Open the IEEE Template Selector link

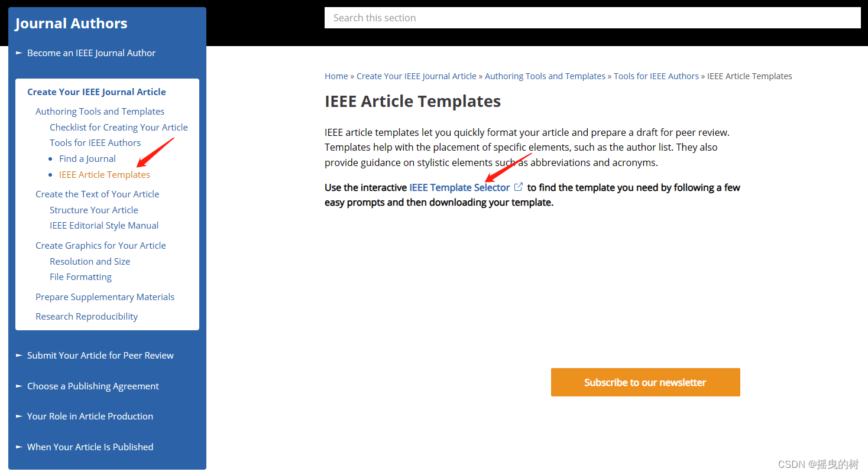pyautogui.click(x=461, y=187)
